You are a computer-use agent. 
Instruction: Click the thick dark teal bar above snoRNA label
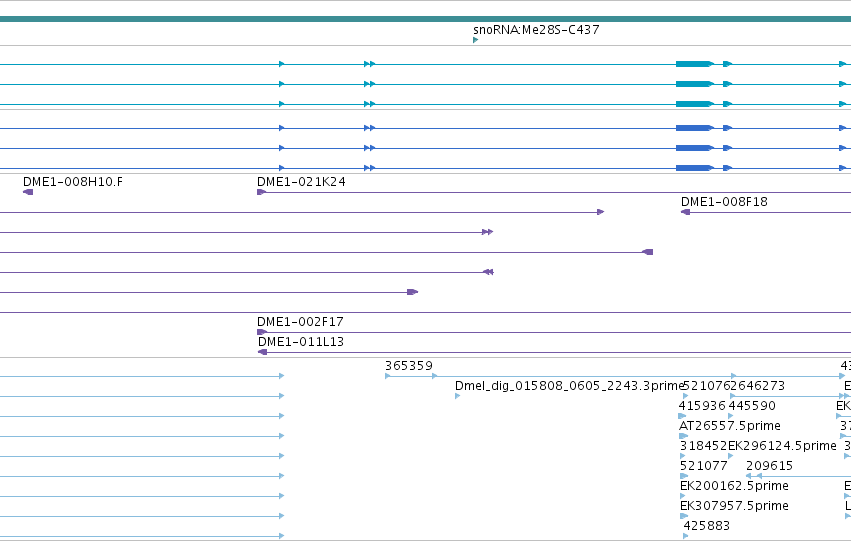[x=426, y=20]
